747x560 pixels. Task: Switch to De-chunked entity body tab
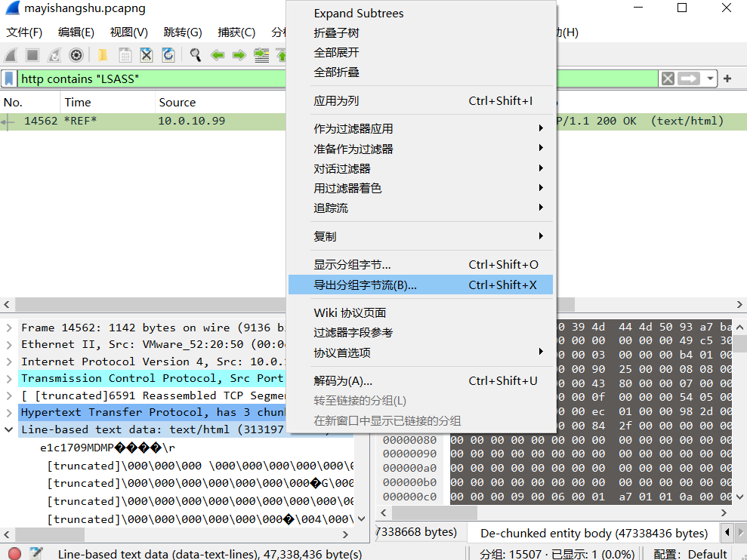[x=594, y=533]
